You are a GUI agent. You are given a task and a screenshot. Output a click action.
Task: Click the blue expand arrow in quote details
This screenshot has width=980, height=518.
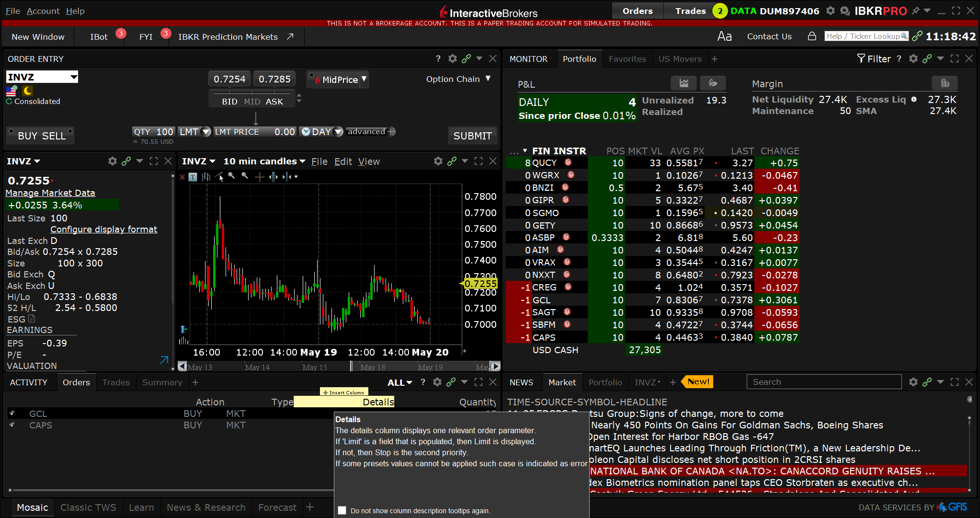coord(164,359)
